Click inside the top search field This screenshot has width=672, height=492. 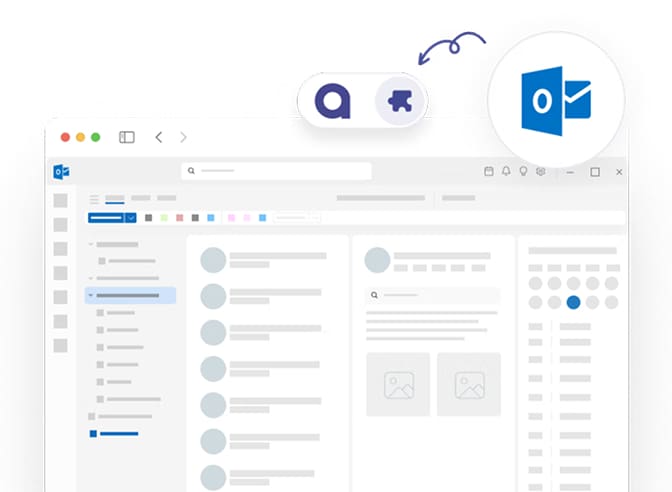(x=276, y=171)
